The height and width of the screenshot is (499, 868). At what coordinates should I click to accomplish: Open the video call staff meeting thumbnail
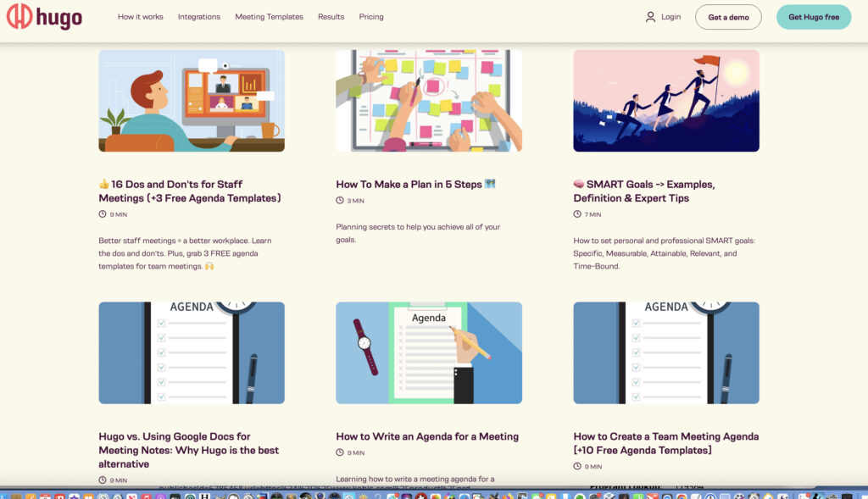(x=192, y=101)
